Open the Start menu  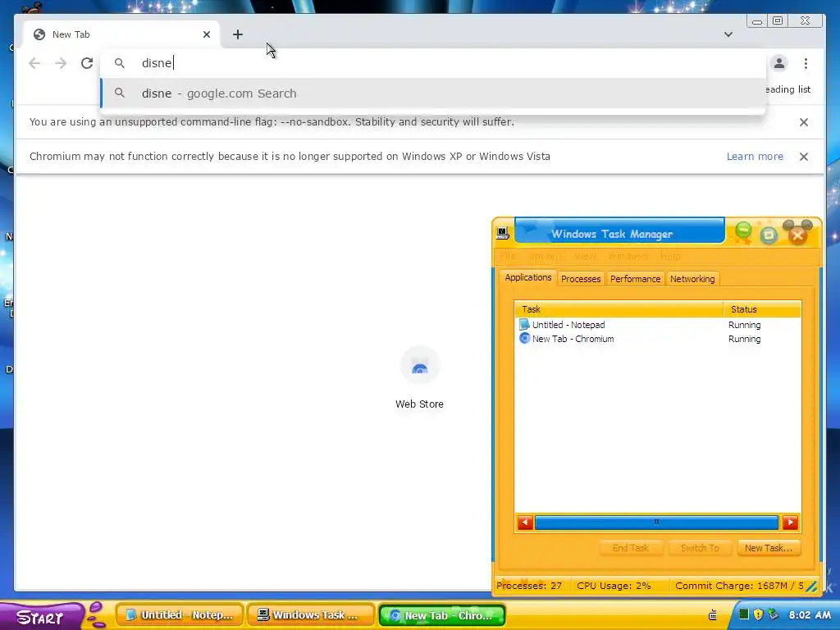tap(41, 616)
